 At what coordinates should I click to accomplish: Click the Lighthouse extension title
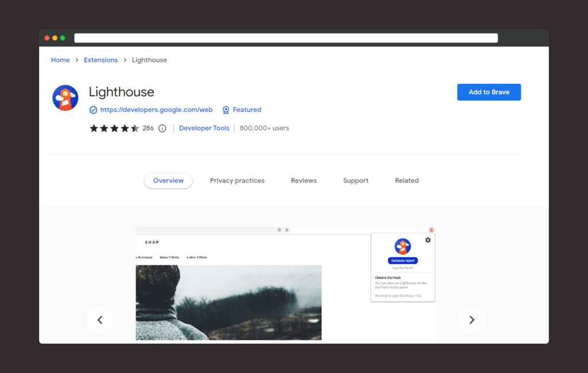(x=122, y=92)
